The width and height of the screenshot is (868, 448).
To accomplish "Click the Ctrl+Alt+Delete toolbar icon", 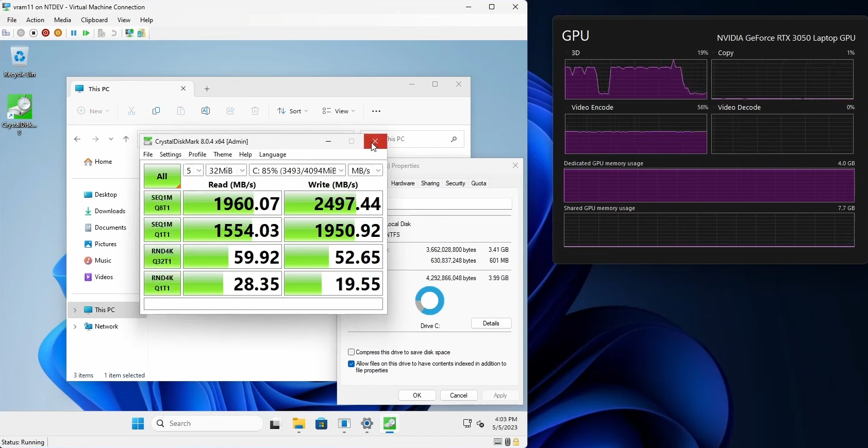I will click(x=6, y=33).
